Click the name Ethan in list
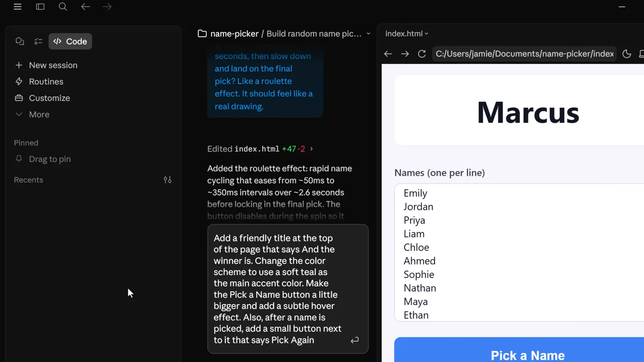Viewport: 644px width, 362px height. pos(416,315)
